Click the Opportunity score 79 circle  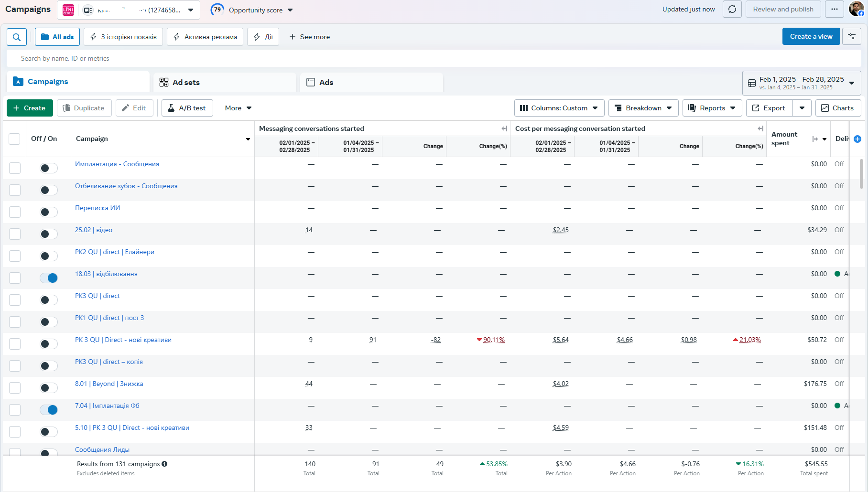tap(217, 10)
